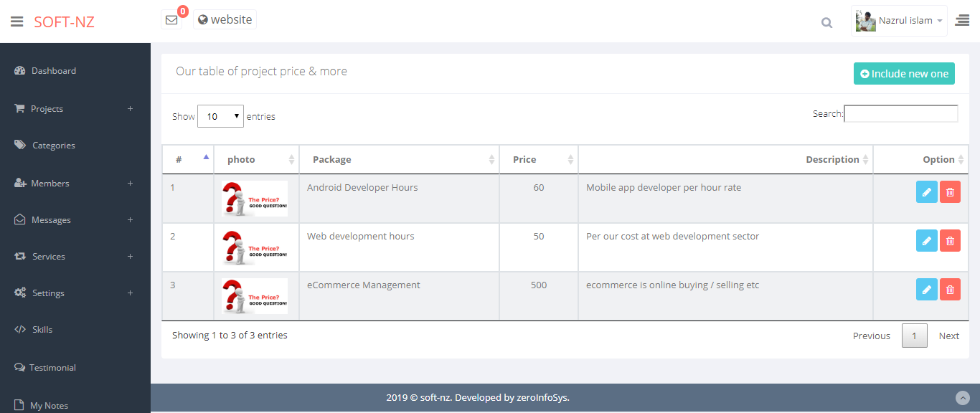Edit the Android Developer Hours row
The height and width of the screenshot is (413, 980).
926,191
